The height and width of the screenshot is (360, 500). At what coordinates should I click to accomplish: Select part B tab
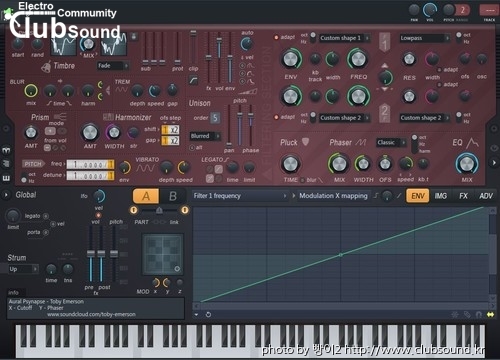[172, 196]
